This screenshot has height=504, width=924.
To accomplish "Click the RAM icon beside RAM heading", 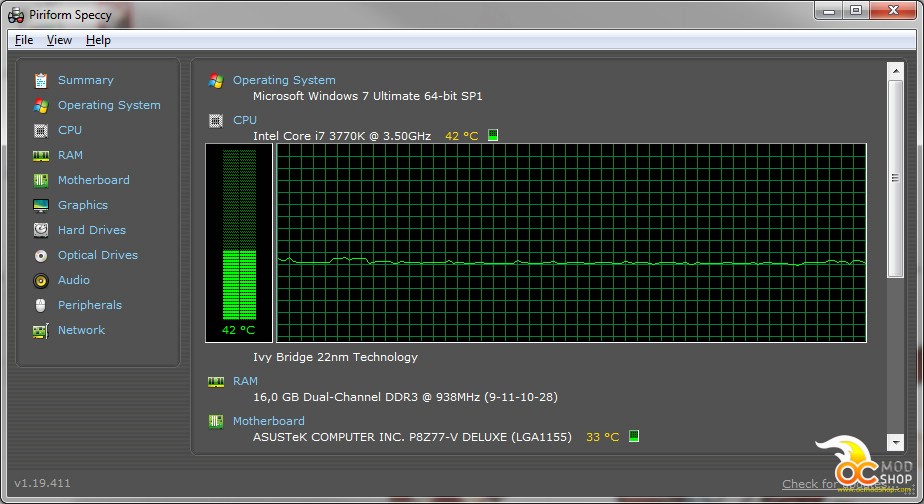I will coord(216,382).
